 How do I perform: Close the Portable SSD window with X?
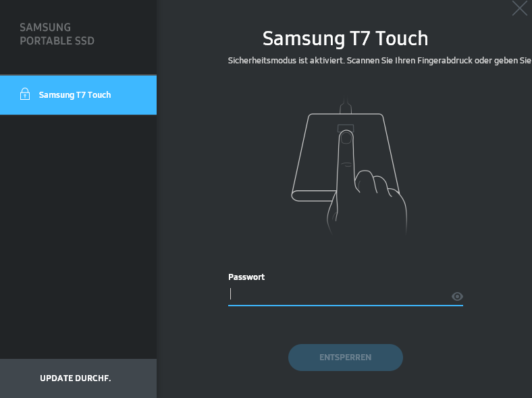coord(519,8)
